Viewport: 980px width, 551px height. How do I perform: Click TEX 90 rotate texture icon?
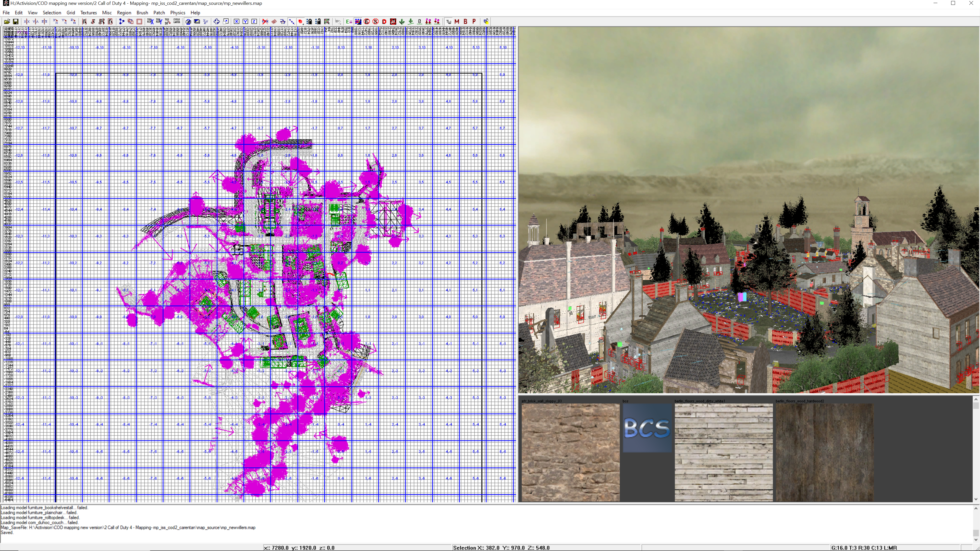(x=168, y=21)
